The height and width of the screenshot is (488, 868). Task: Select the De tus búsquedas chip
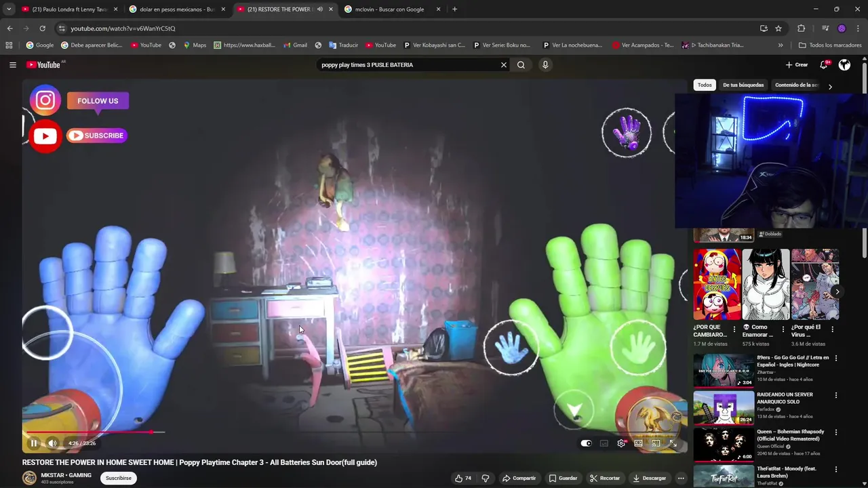[743, 85]
